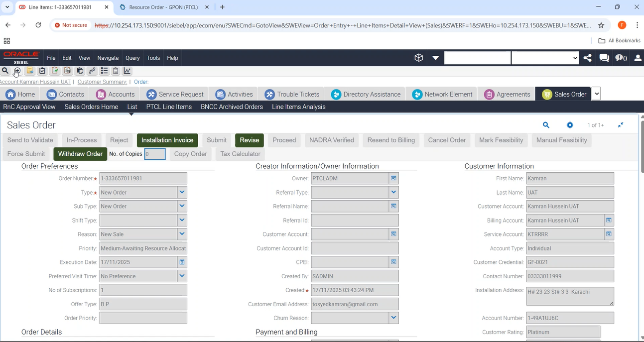
Task: Click the bulleted list icon in toolbar
Action: [x=104, y=71]
